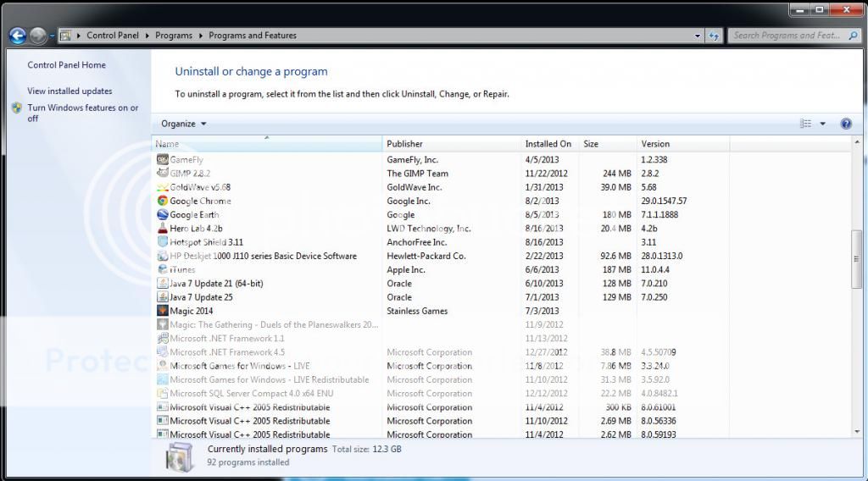The height and width of the screenshot is (481, 868).
Task: Expand the arrow after Control Panel breadcrumb
Action: (147, 36)
